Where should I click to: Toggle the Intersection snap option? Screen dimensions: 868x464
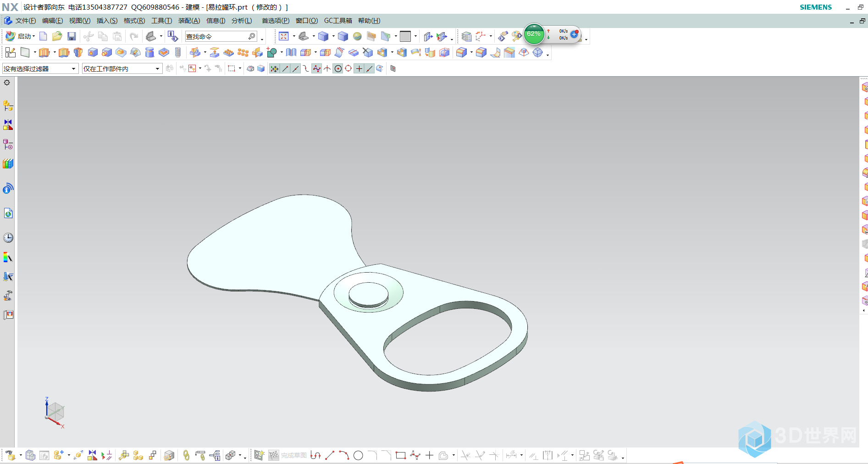(x=327, y=68)
